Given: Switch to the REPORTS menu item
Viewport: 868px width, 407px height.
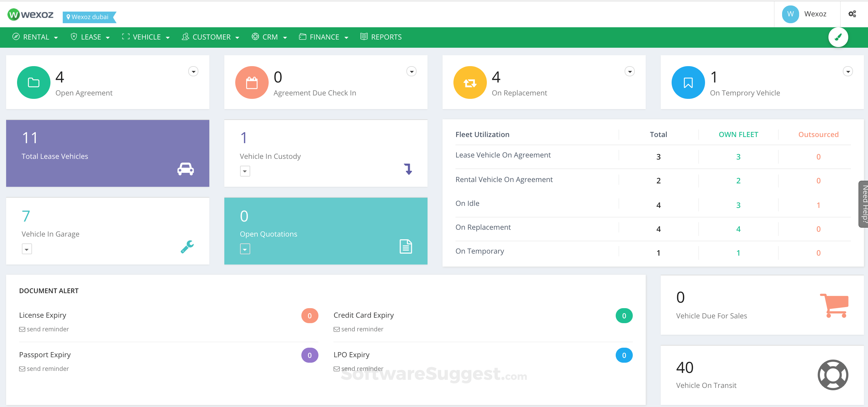Looking at the screenshot, I should tap(381, 37).
